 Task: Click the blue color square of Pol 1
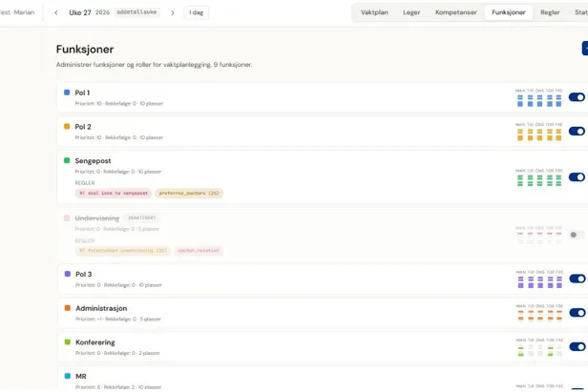click(x=67, y=93)
